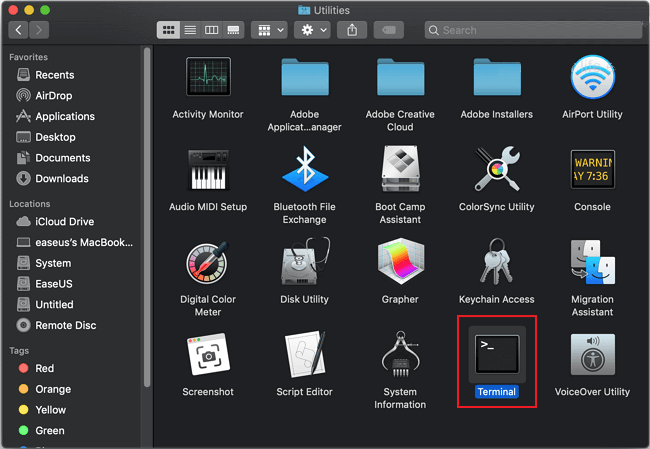Select the Script Editor icon

306,354
